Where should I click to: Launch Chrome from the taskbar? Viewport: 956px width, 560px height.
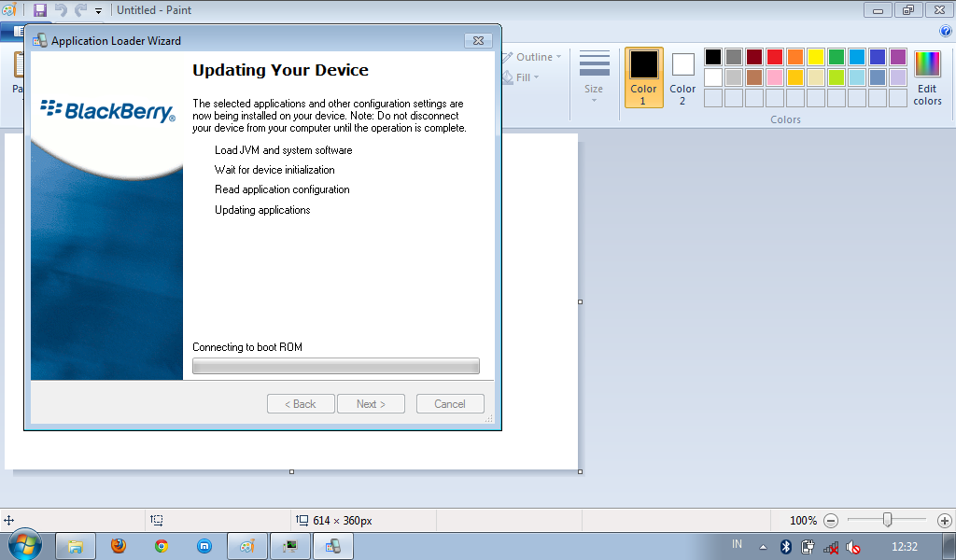(x=162, y=546)
